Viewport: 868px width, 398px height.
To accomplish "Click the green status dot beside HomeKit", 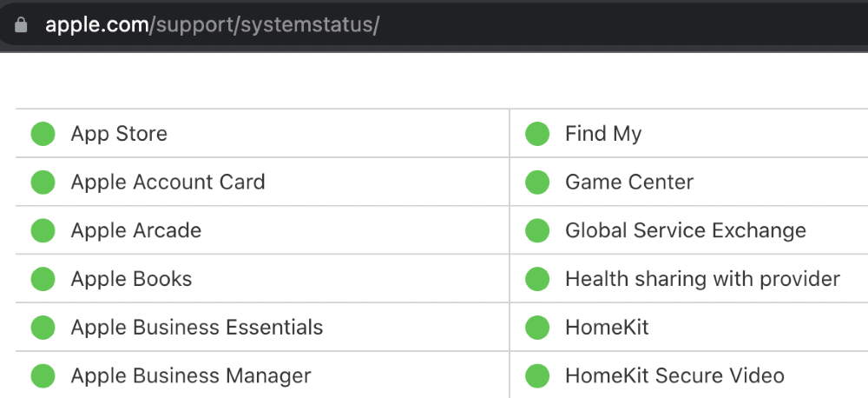I will pos(537,327).
